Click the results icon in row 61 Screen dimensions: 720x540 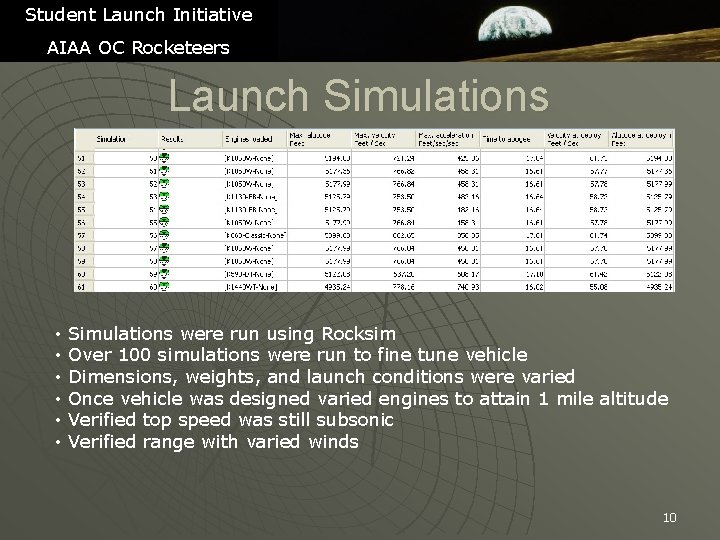164,287
